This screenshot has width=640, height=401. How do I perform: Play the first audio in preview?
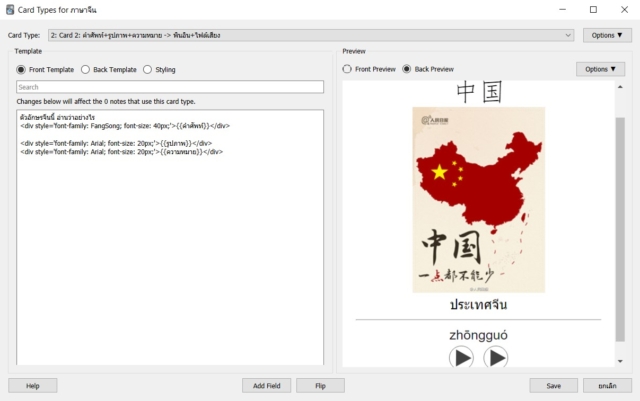point(461,357)
